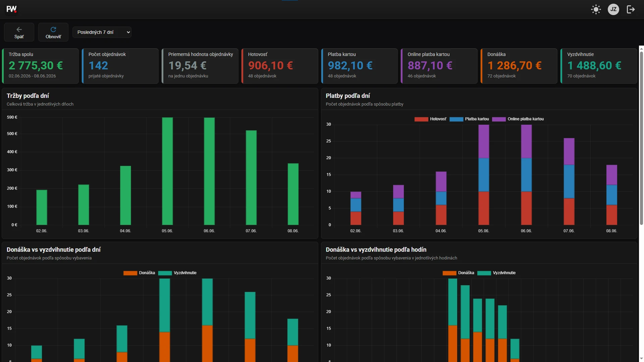Viewport: 644px width, 362px height.
Task: Go back with the Späť button
Action: pyautogui.click(x=19, y=33)
